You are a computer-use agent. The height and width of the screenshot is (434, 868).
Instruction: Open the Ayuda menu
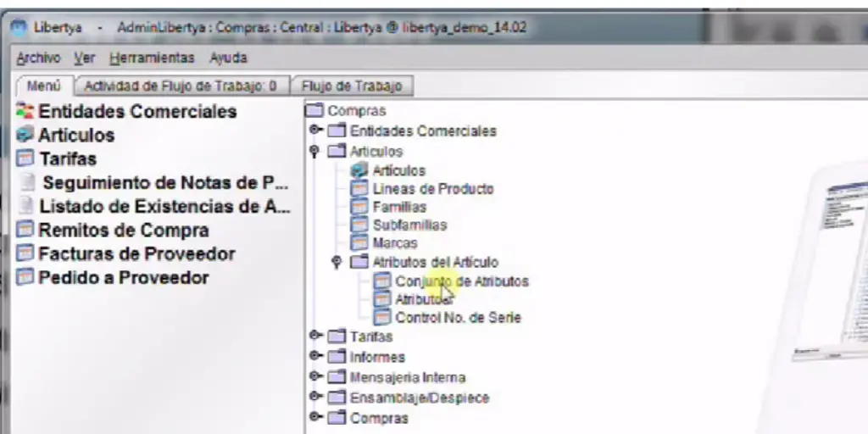click(x=228, y=58)
